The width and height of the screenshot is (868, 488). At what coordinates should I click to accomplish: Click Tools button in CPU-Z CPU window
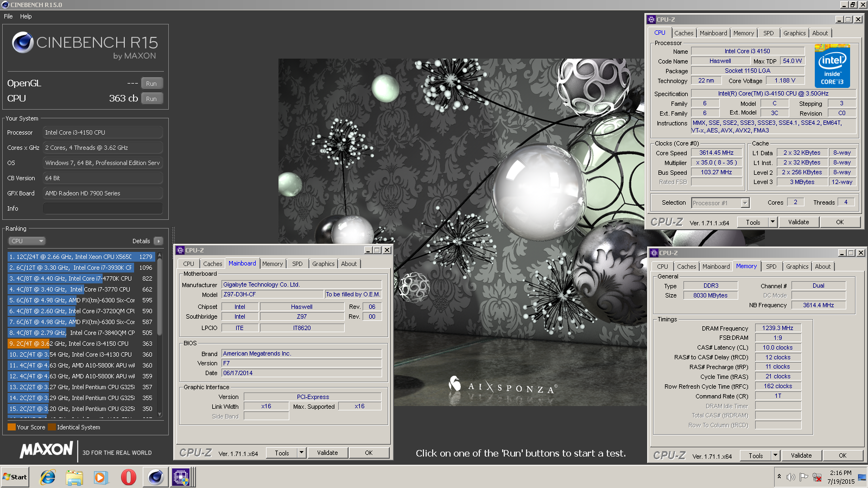pos(753,222)
